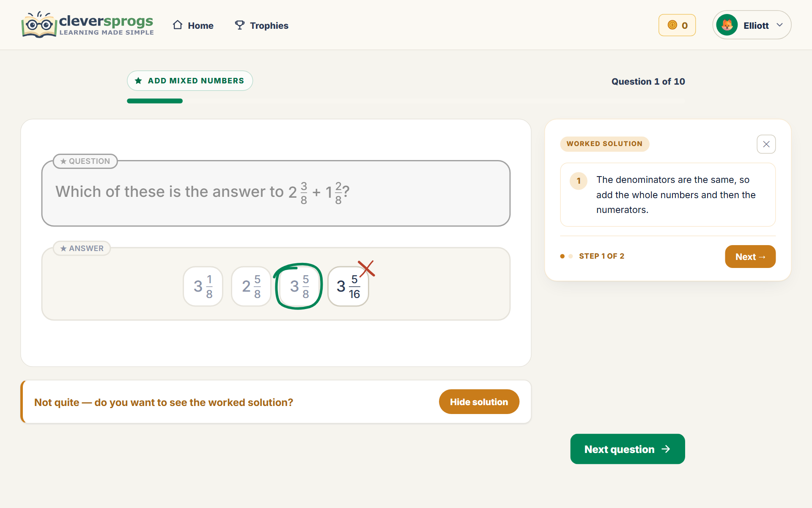Click the Worked Solution badge
The height and width of the screenshot is (508, 812).
(605, 144)
